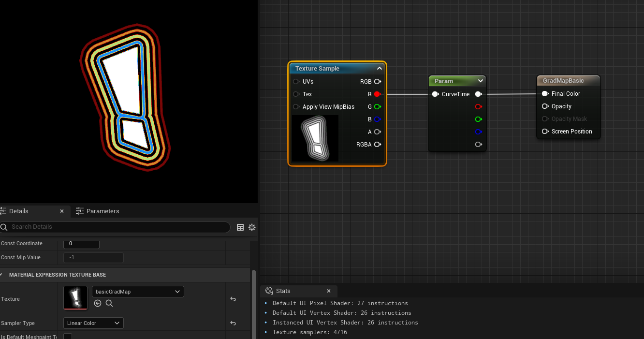Select the Param node title bar
The width and height of the screenshot is (644, 339).
tap(457, 81)
